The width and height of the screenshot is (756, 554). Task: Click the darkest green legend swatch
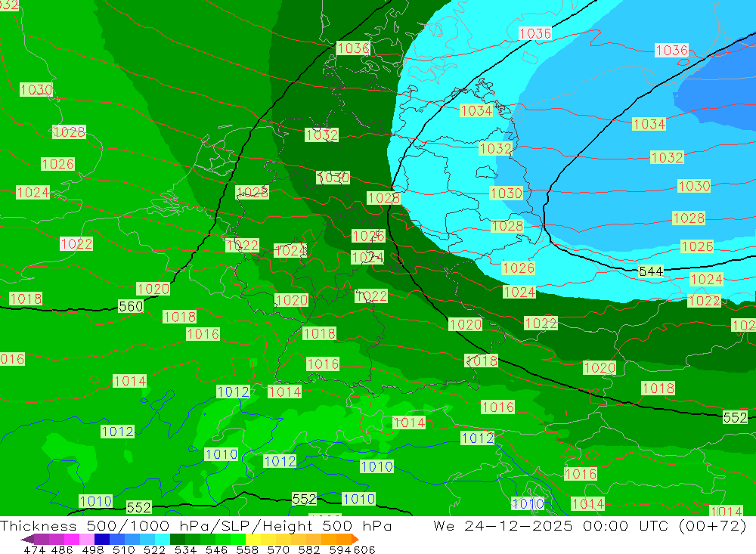(x=178, y=539)
